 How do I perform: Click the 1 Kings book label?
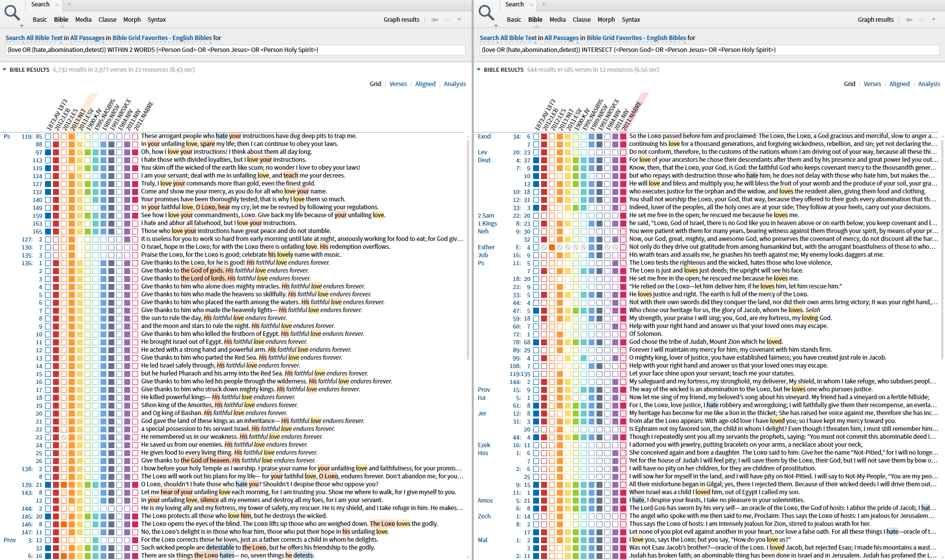coord(488,224)
